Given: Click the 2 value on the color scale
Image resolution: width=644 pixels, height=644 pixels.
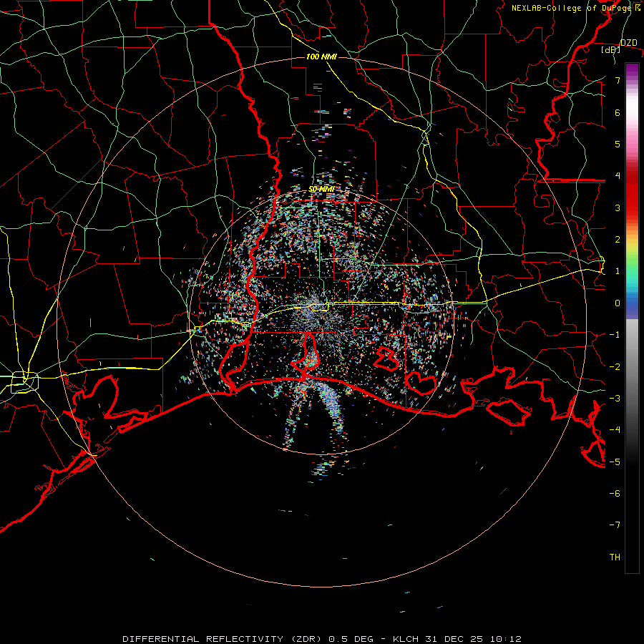Looking at the screenshot, I should pos(618,240).
